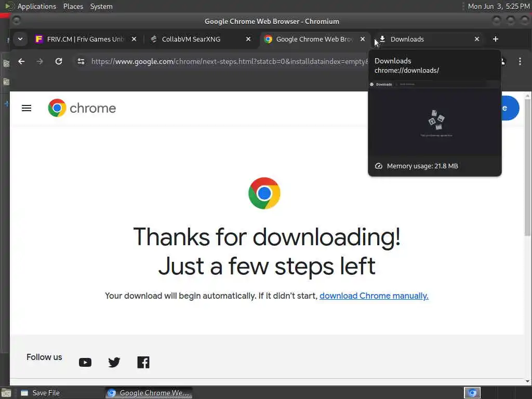Click the forward navigation arrow
Screen dimensions: 532x399
pyautogui.click(x=39, y=61)
